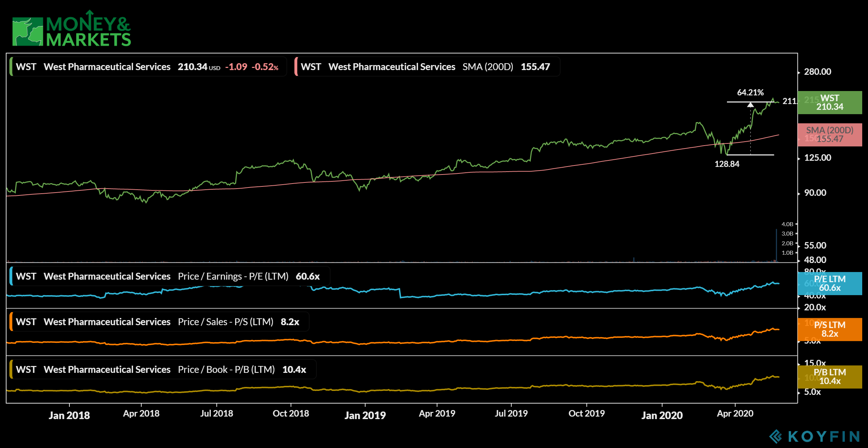Screen dimensions: 868x448
Task: Click the Koyfin logo
Action: [814, 436]
